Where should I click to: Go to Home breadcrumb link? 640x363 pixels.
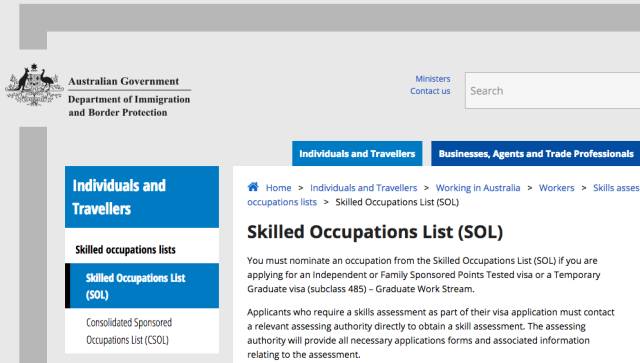coord(278,188)
